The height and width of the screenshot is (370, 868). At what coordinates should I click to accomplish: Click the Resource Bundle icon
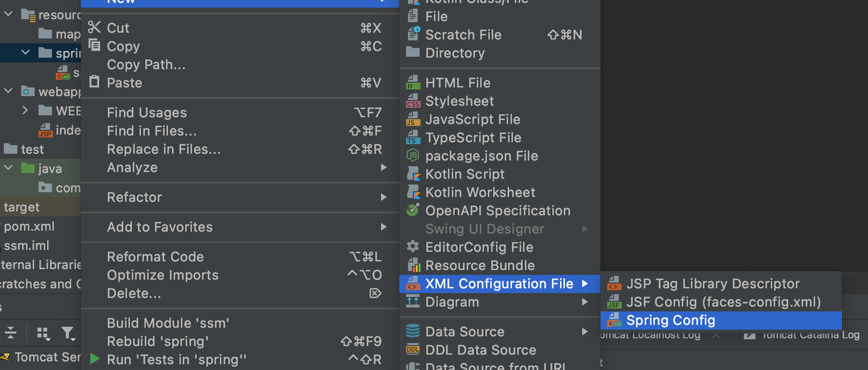(413, 265)
